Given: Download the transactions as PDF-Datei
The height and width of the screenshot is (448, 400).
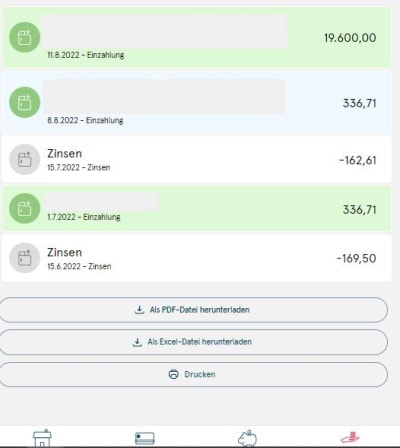Looking at the screenshot, I should point(193,310).
